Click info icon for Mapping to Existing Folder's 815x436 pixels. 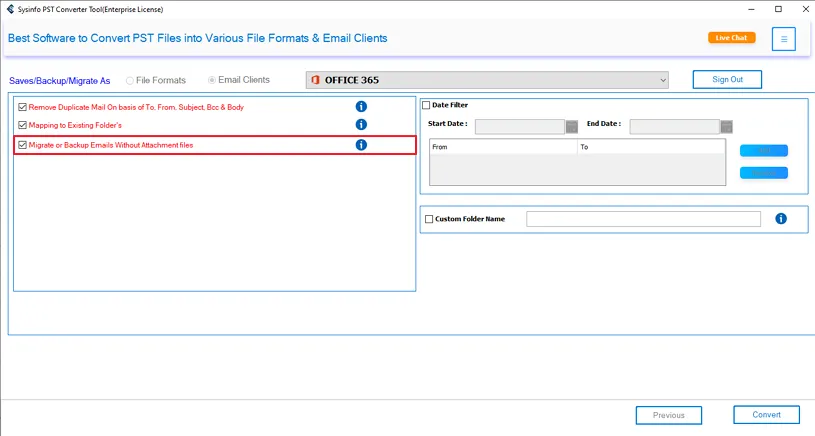coord(361,125)
